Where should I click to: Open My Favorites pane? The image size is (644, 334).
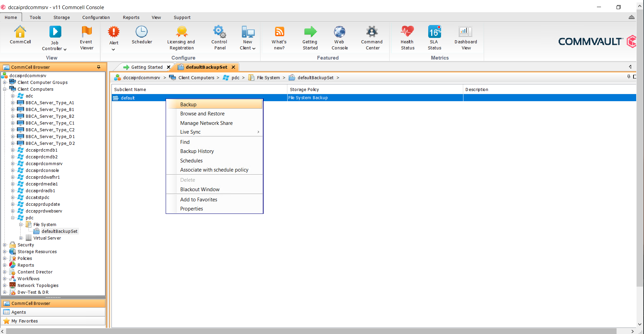point(53,321)
